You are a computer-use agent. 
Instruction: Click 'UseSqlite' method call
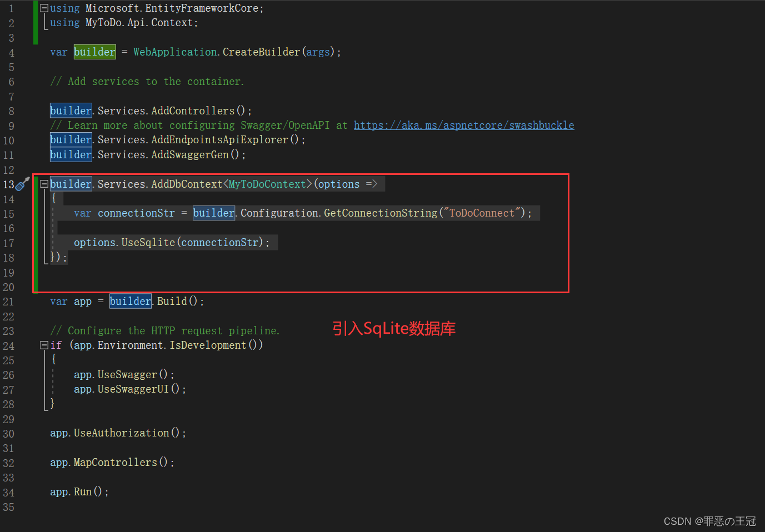[148, 242]
